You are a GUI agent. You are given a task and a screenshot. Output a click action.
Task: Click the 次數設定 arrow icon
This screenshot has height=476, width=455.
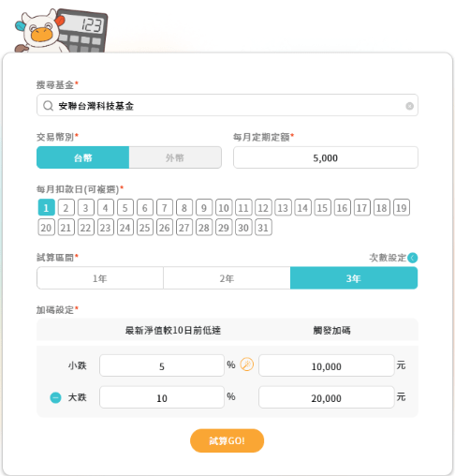pos(412,258)
